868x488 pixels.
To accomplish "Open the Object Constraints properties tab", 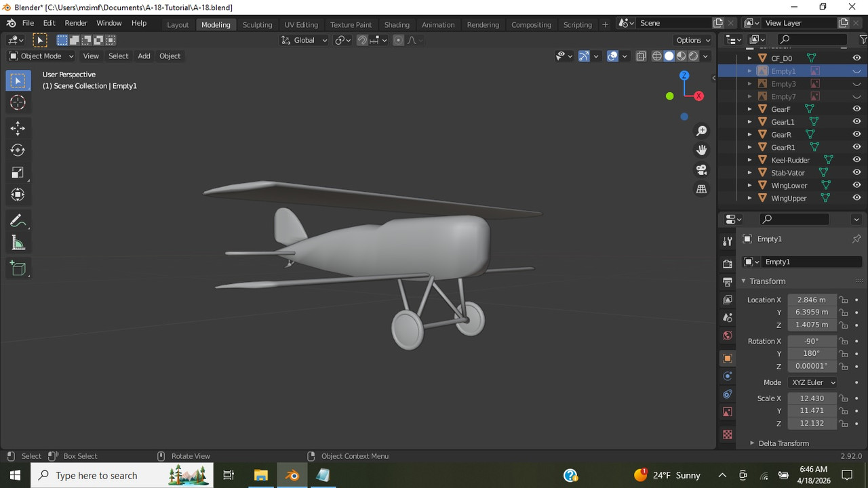I will tap(728, 394).
